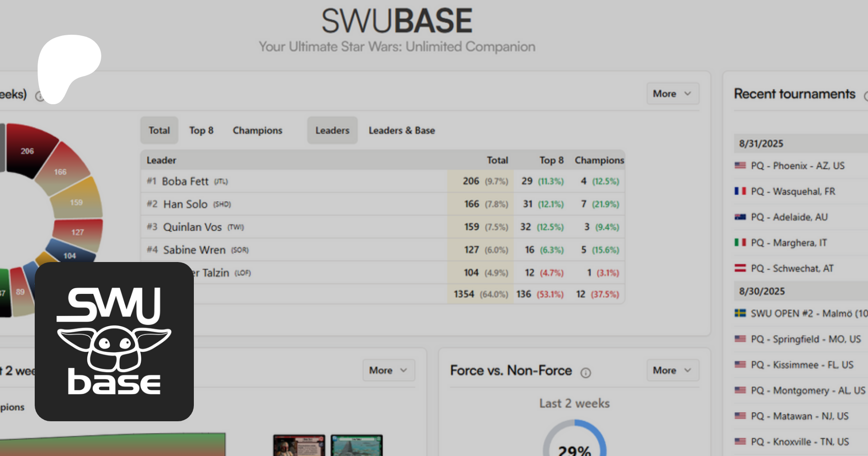Toggle the Total filter button
This screenshot has width=868, height=456.
[159, 130]
